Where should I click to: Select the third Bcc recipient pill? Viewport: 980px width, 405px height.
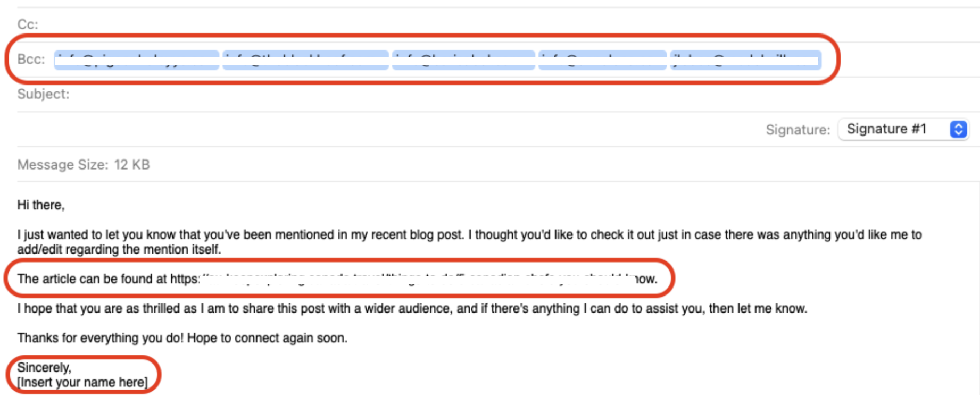[x=463, y=60]
